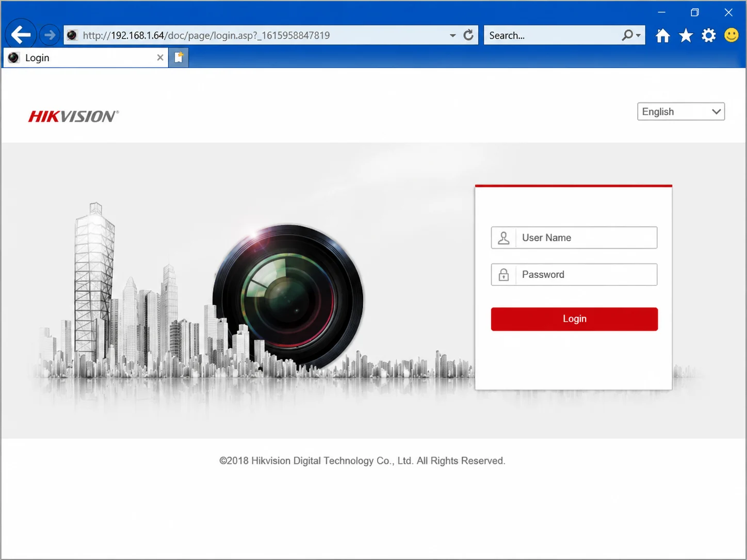This screenshot has height=560, width=747.
Task: Go back with the browser back arrow
Action: [21, 35]
